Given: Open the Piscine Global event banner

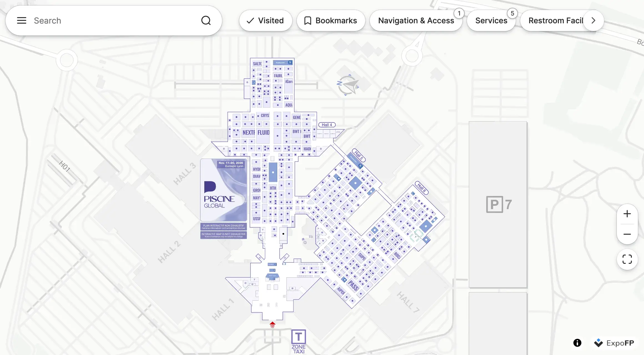Looking at the screenshot, I should pyautogui.click(x=224, y=190).
